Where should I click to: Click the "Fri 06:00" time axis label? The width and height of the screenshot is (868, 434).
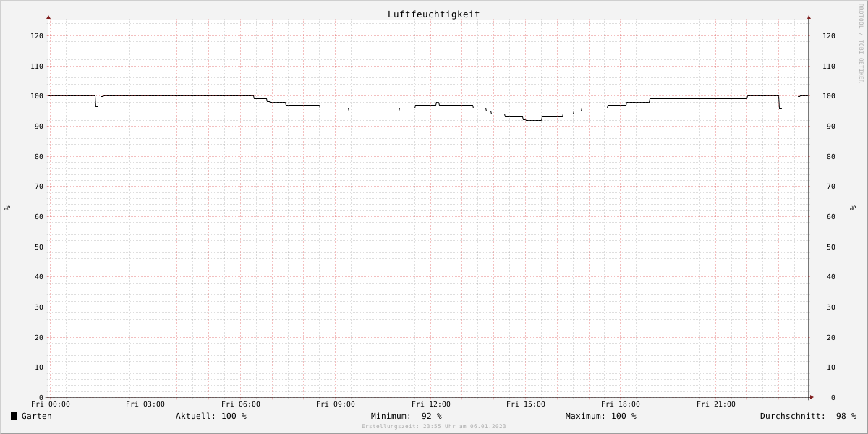(241, 404)
